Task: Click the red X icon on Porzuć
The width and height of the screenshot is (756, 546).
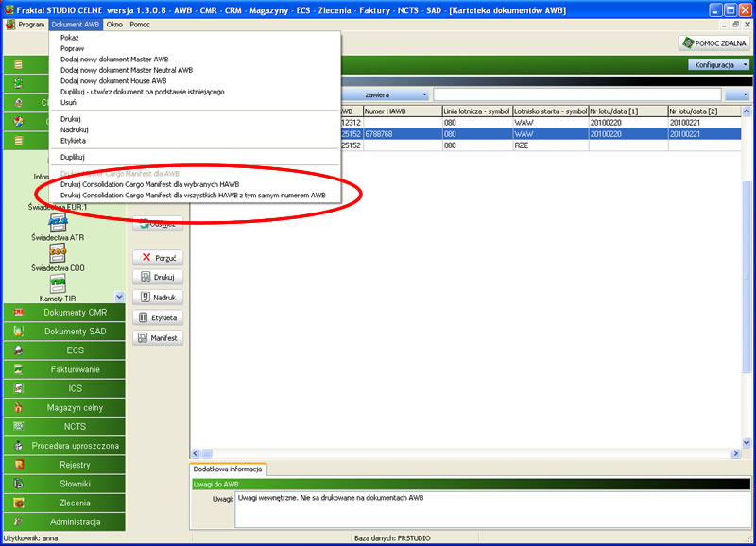Action: (x=146, y=257)
